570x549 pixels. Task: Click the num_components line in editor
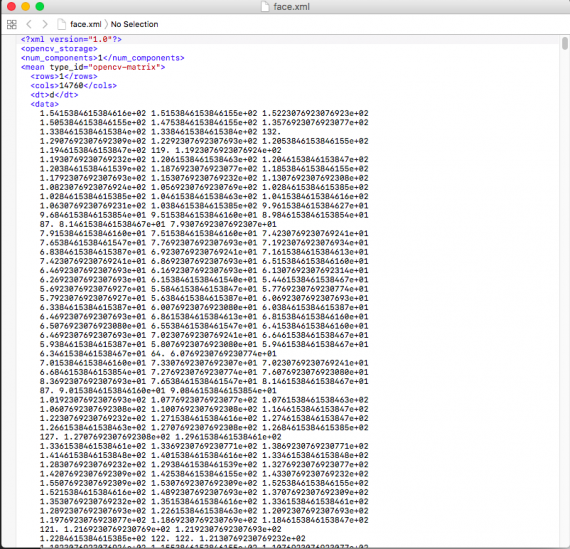(x=103, y=58)
